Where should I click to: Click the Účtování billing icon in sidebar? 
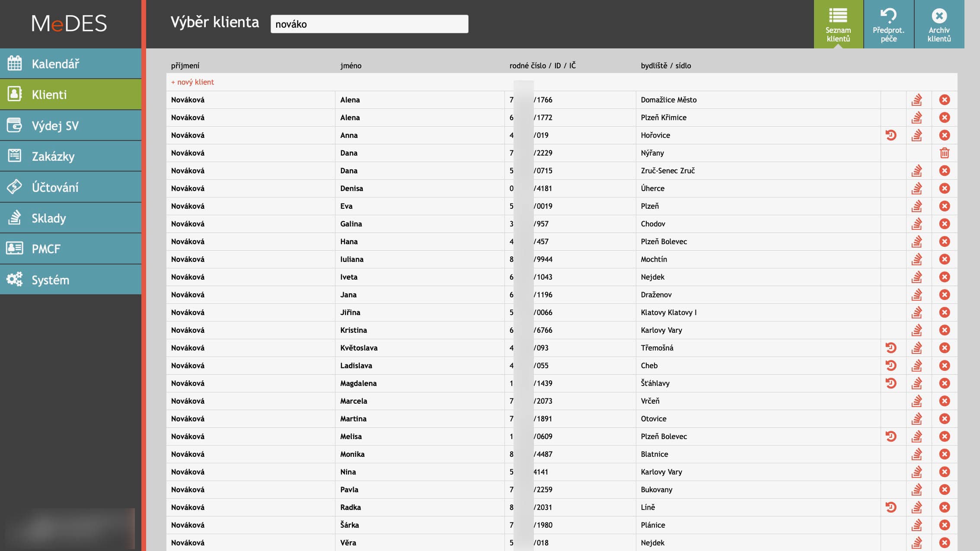[x=14, y=187]
